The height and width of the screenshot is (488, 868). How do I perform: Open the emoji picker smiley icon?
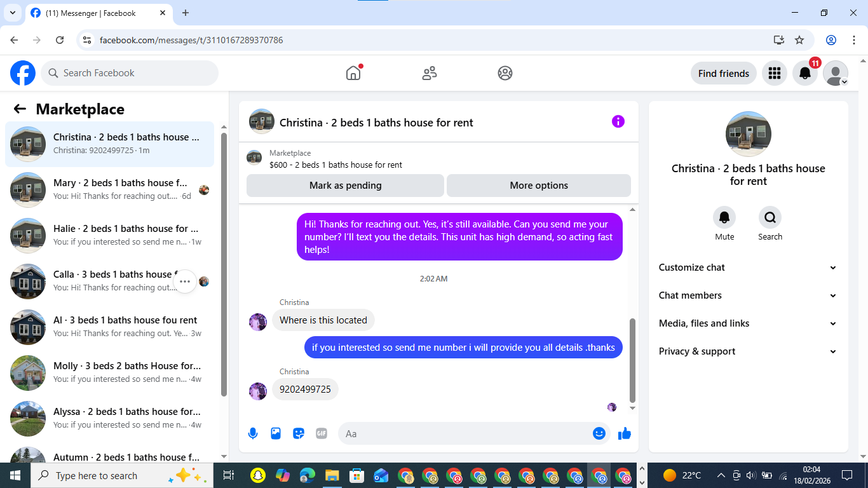pos(599,433)
